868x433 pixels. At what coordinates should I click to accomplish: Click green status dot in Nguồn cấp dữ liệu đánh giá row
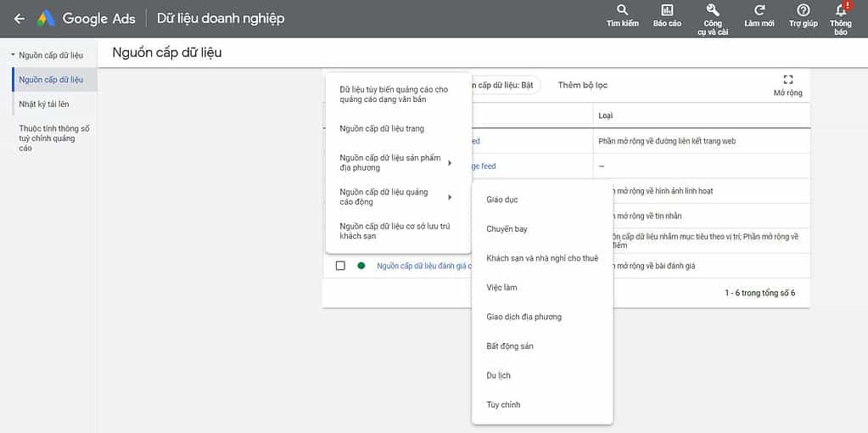(361, 266)
